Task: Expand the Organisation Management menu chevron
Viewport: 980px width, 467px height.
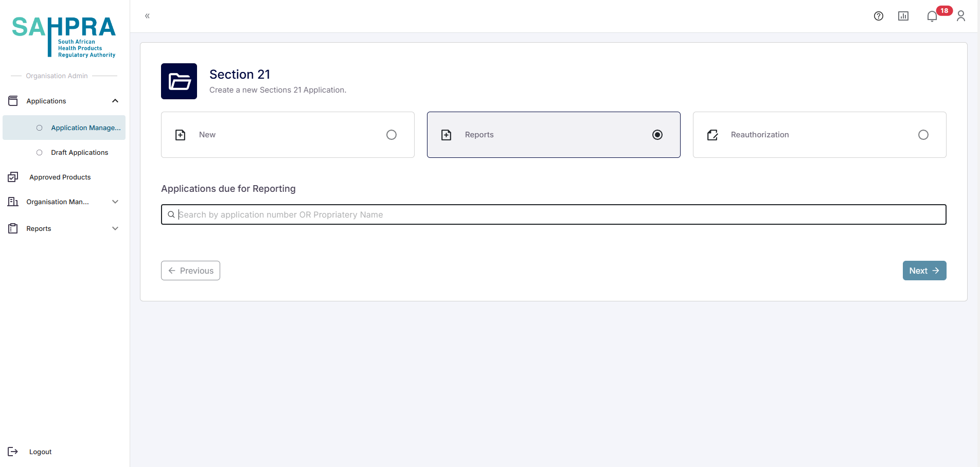Action: (x=115, y=202)
